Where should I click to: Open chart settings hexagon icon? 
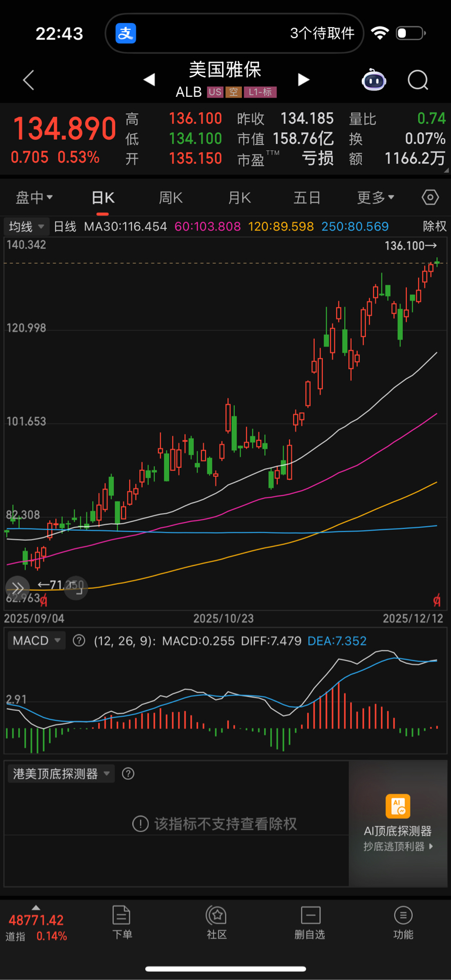click(x=430, y=197)
